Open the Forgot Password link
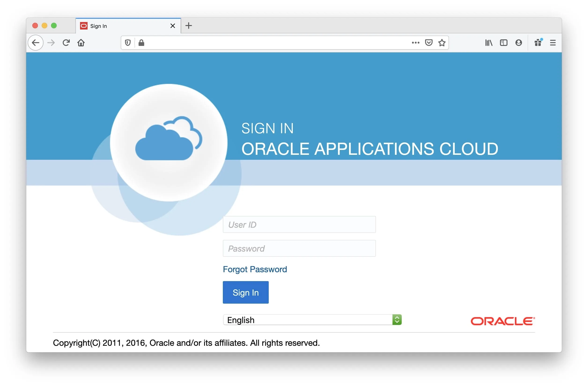 click(x=255, y=269)
